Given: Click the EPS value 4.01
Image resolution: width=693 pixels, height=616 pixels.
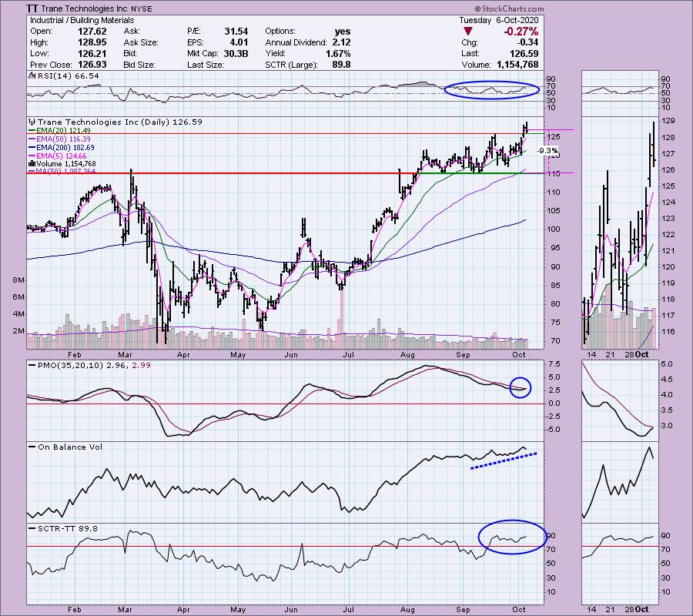Looking at the screenshot, I should point(239,42).
